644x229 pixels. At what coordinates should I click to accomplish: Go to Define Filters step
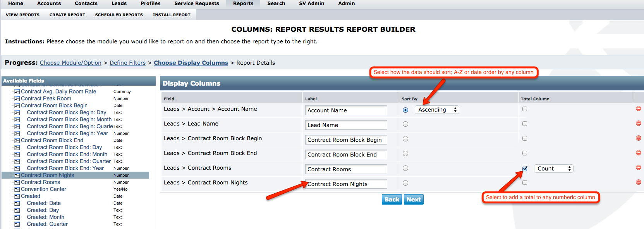[x=127, y=63]
